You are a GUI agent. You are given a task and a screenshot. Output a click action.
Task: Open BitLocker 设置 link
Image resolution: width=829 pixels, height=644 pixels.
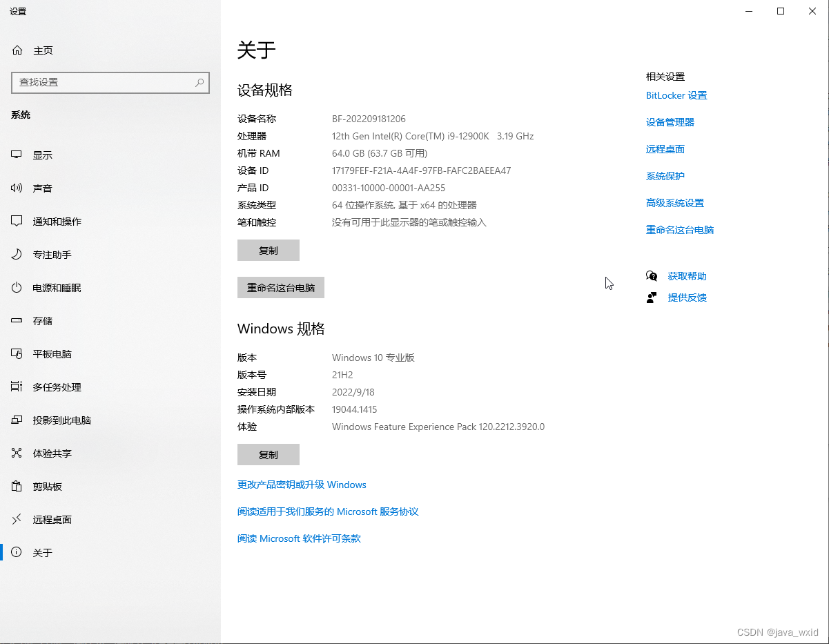click(x=676, y=95)
